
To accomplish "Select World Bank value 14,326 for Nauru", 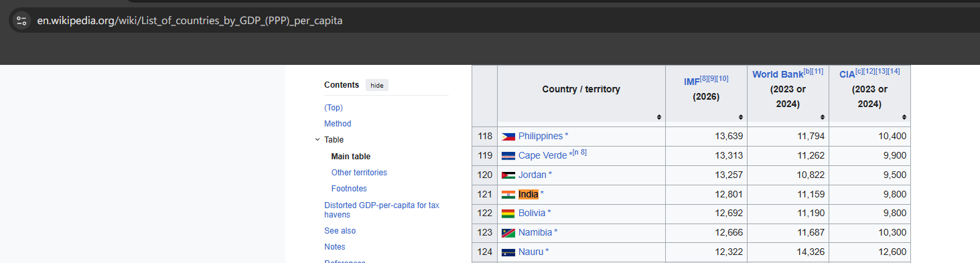I will pos(811,252).
